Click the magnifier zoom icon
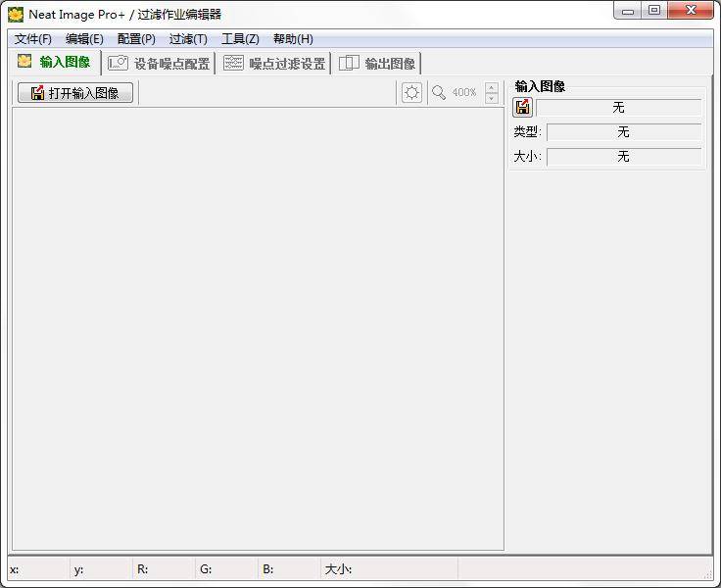This screenshot has width=721, height=588. (439, 92)
